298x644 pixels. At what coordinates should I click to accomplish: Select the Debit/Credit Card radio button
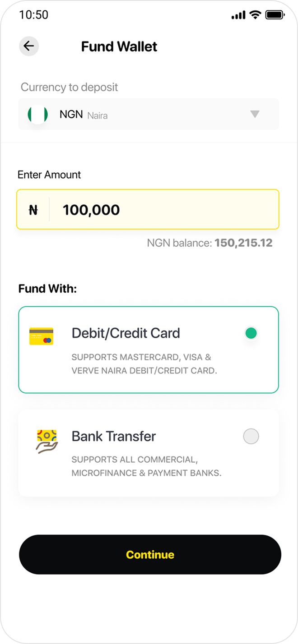(x=251, y=333)
